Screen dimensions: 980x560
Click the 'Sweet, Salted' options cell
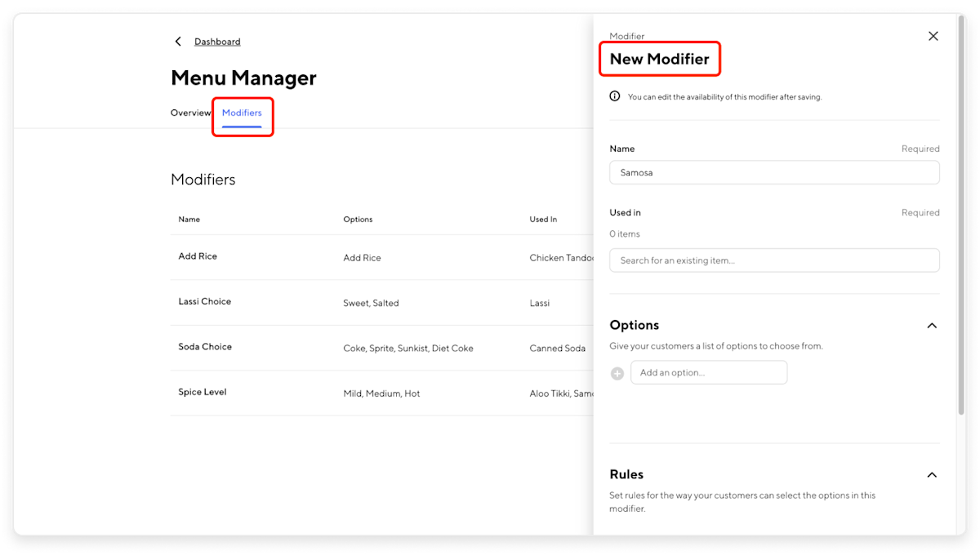click(x=371, y=303)
